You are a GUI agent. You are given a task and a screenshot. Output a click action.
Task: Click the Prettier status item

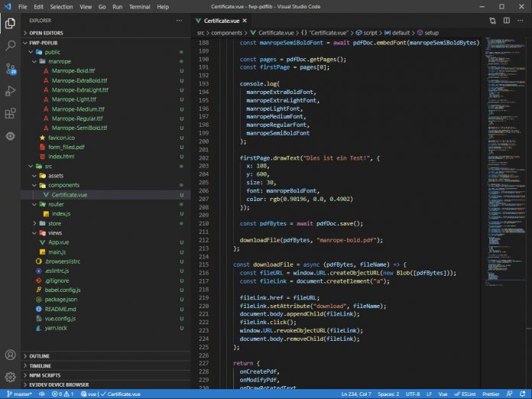491,394
